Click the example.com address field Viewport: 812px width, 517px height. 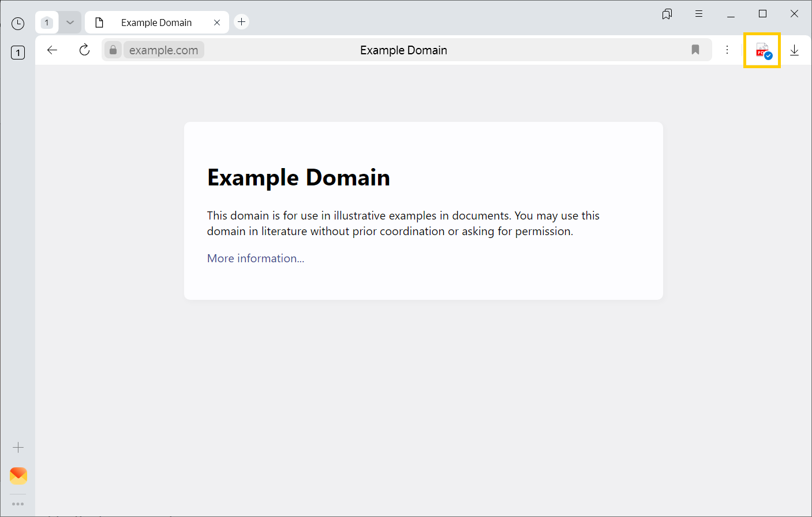click(x=164, y=50)
